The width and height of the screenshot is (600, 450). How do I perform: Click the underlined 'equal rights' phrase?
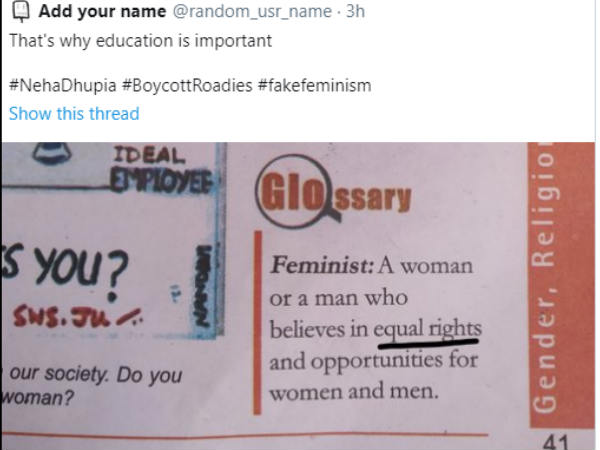427,330
